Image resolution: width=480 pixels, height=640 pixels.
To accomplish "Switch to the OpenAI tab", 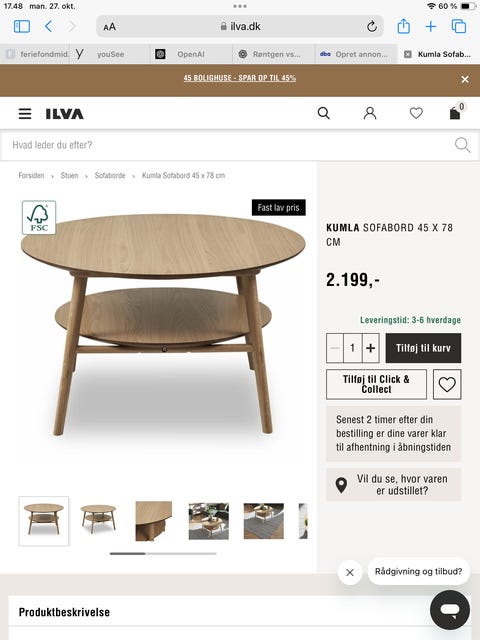I will (191, 54).
